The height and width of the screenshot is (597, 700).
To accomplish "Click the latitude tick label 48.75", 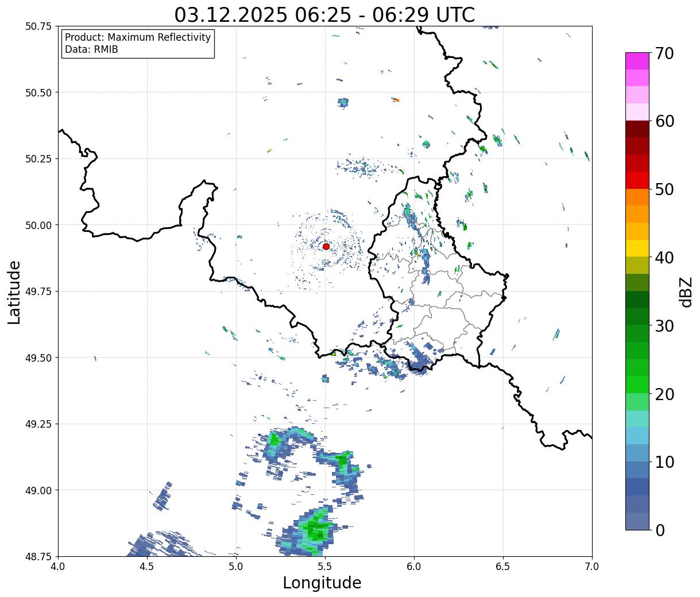I will pos(38,556).
